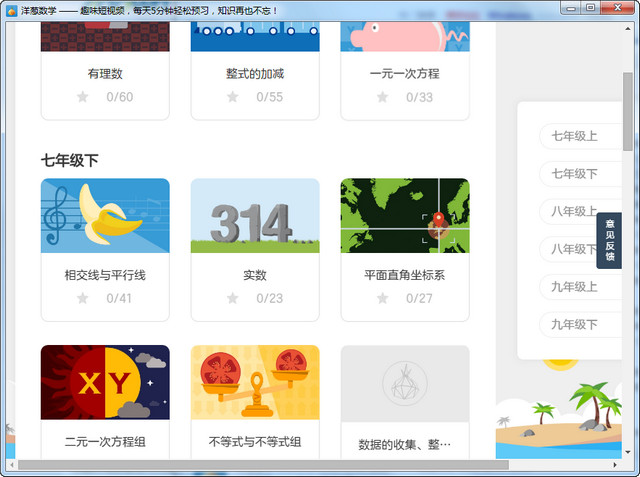Open the 数据的收集、整… chapter title
Image resolution: width=640 pixels, height=477 pixels.
pos(405,444)
